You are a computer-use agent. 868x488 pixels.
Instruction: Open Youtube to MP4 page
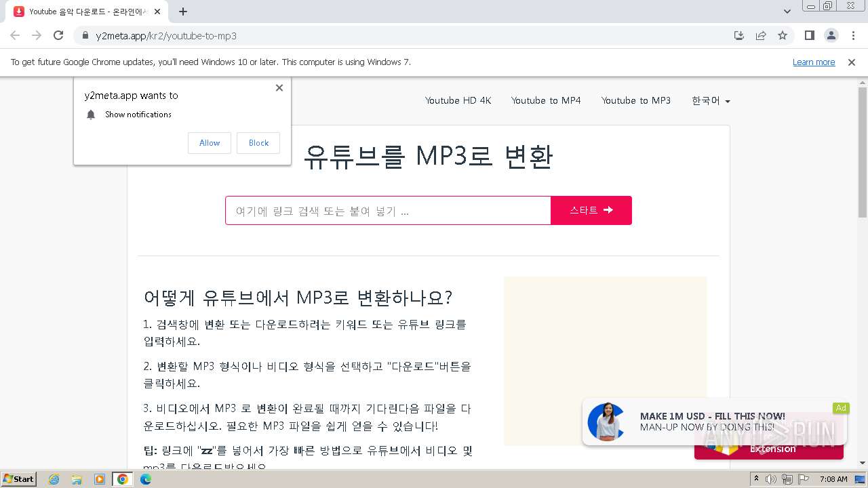(x=546, y=100)
